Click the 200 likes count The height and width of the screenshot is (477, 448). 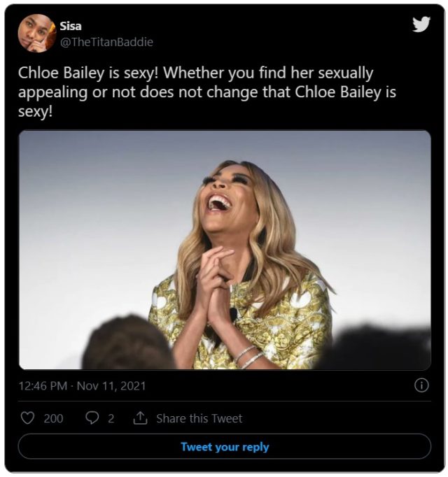click(x=53, y=418)
